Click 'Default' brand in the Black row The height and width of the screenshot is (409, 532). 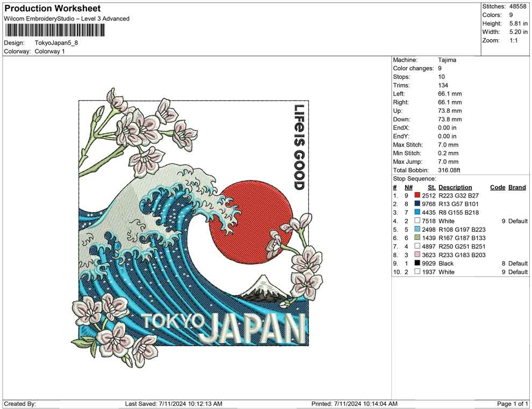(x=517, y=264)
